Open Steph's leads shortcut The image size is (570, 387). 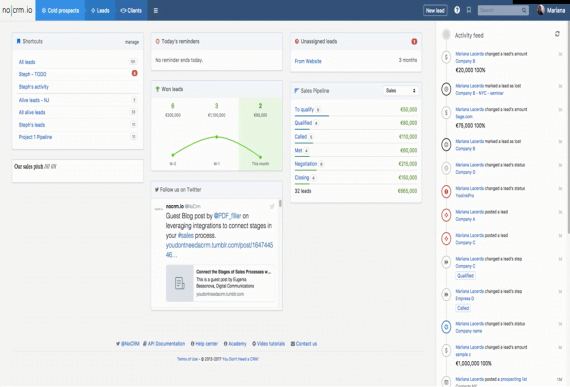tap(32, 125)
